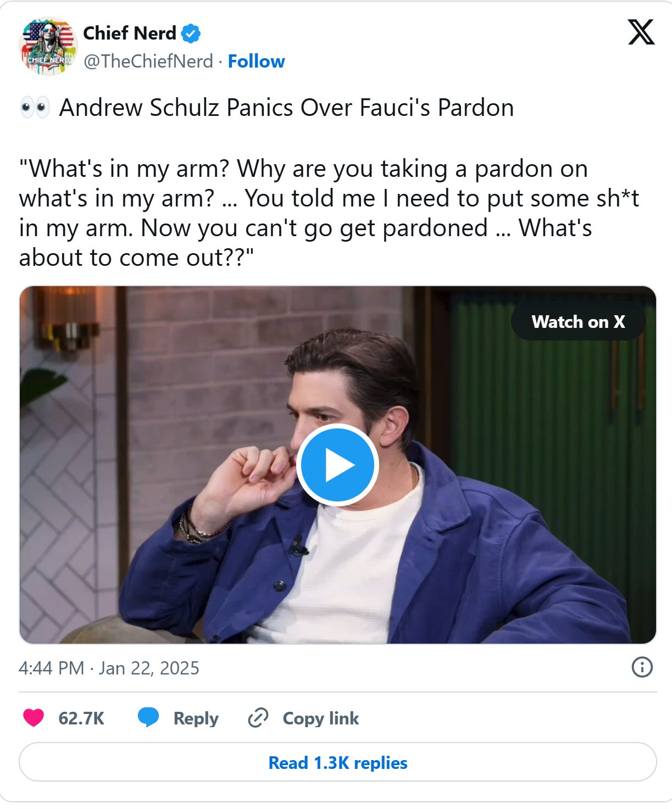Click the 62.7K likes count

81,718
